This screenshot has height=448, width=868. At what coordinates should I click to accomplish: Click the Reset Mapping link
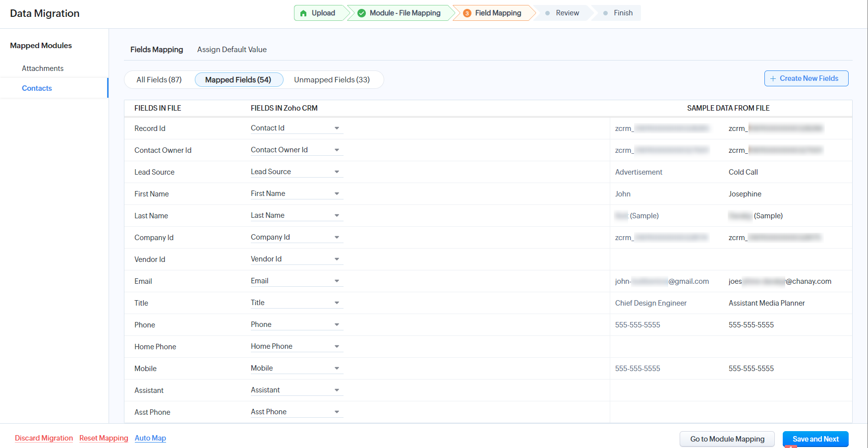(104, 438)
